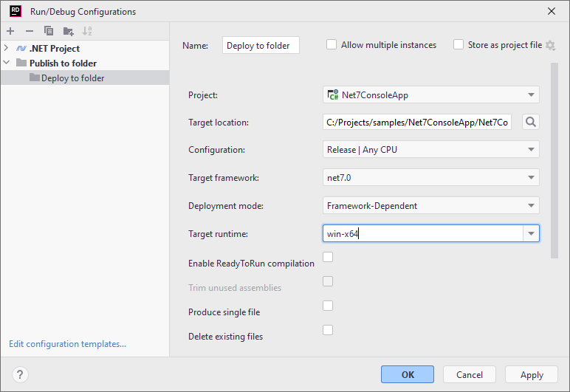The width and height of the screenshot is (570, 392).
Task: Select Publish to folder group
Action: point(63,63)
